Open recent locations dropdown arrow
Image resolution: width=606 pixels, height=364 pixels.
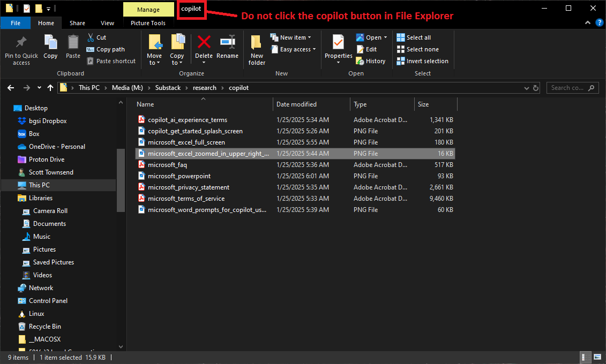point(39,88)
